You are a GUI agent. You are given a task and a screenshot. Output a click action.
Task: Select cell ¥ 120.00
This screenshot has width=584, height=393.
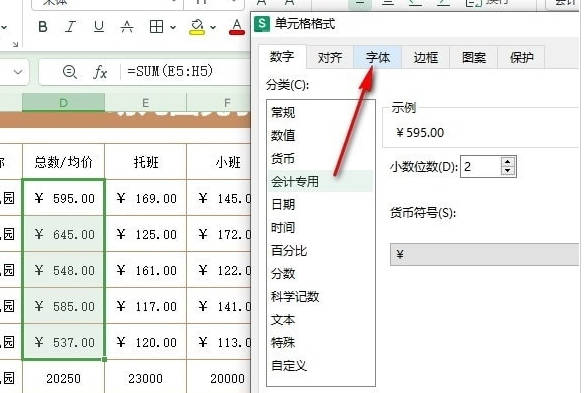pos(146,342)
